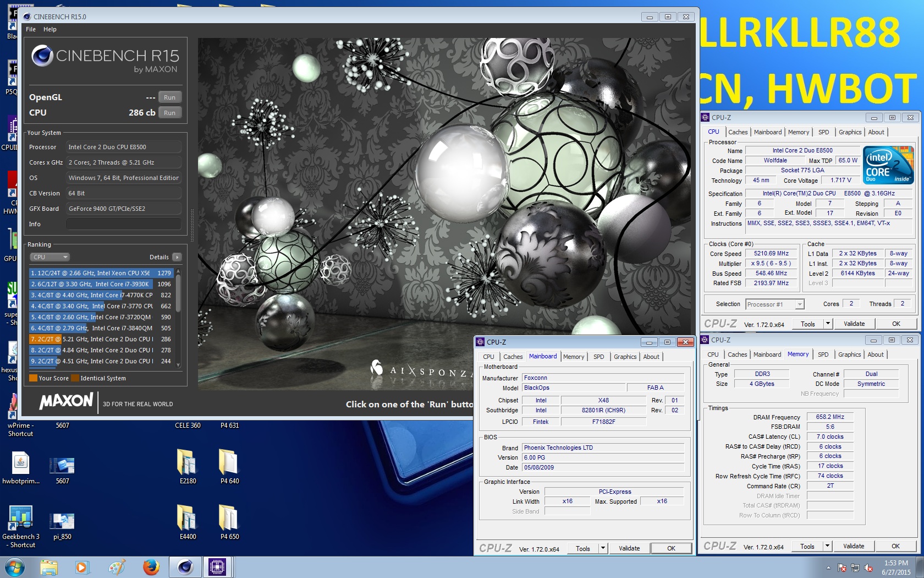
Task: Click Validate in the Mainboard CPU-Z window
Action: point(629,548)
